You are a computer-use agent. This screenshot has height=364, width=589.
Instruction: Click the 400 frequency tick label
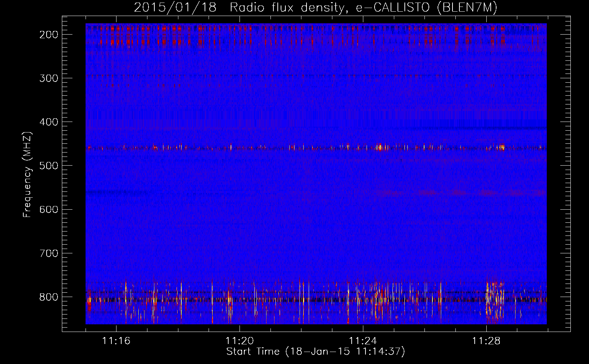(x=49, y=122)
